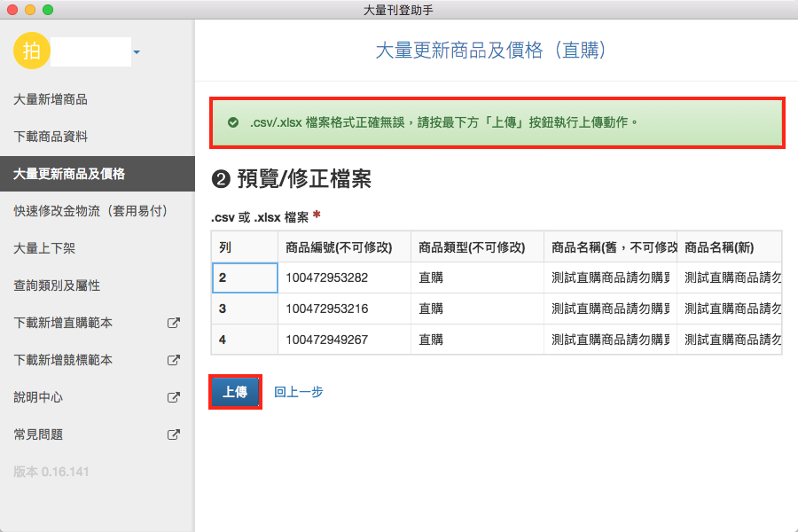Click external link icon beside 常見問題
Image resolution: width=798 pixels, height=532 pixels.
pyautogui.click(x=174, y=435)
